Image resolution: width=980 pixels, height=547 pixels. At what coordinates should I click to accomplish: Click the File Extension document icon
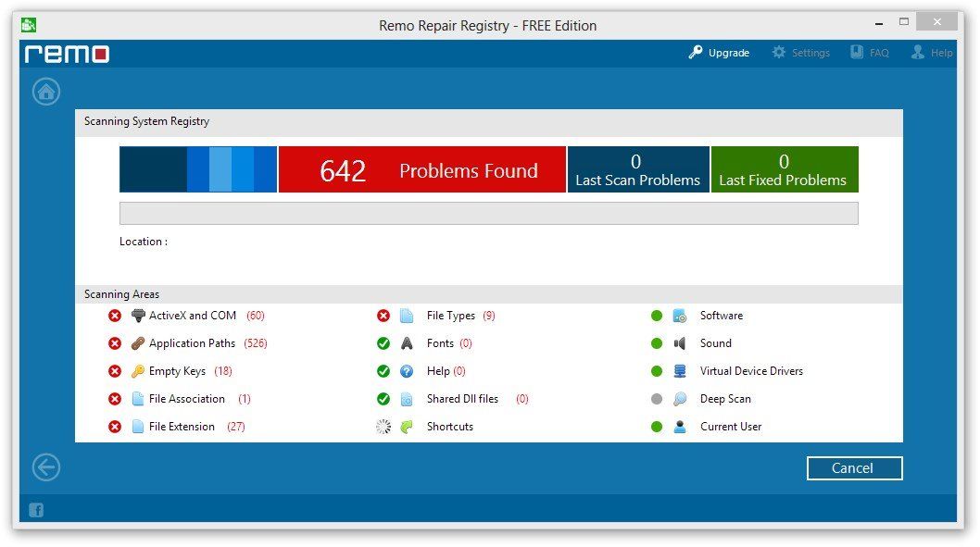click(x=138, y=427)
